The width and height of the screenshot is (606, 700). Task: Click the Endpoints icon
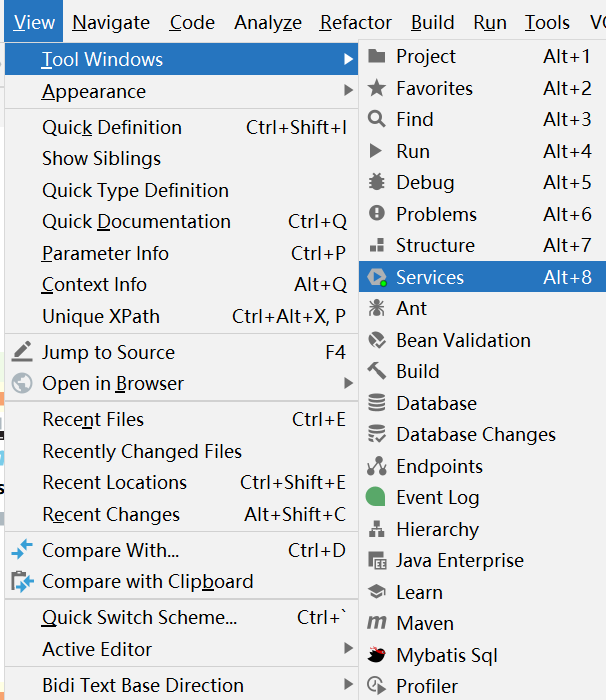point(377,466)
